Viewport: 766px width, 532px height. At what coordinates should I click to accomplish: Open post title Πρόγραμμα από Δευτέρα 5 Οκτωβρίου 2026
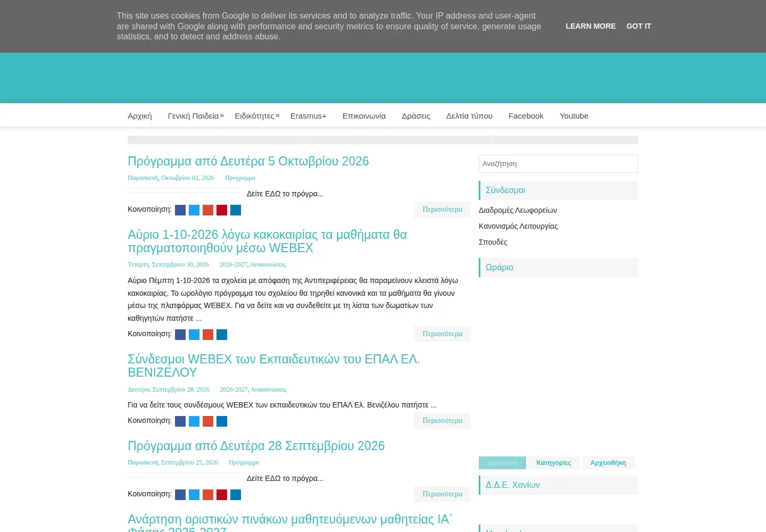[x=248, y=161]
